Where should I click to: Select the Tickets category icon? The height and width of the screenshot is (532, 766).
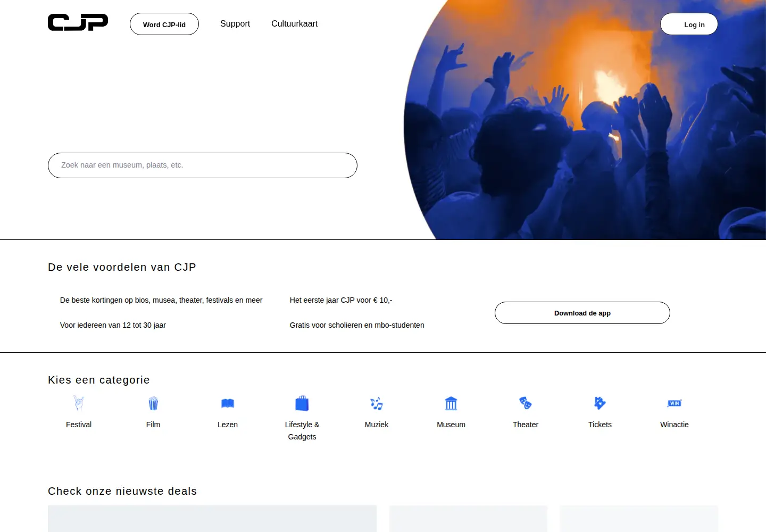(x=600, y=403)
